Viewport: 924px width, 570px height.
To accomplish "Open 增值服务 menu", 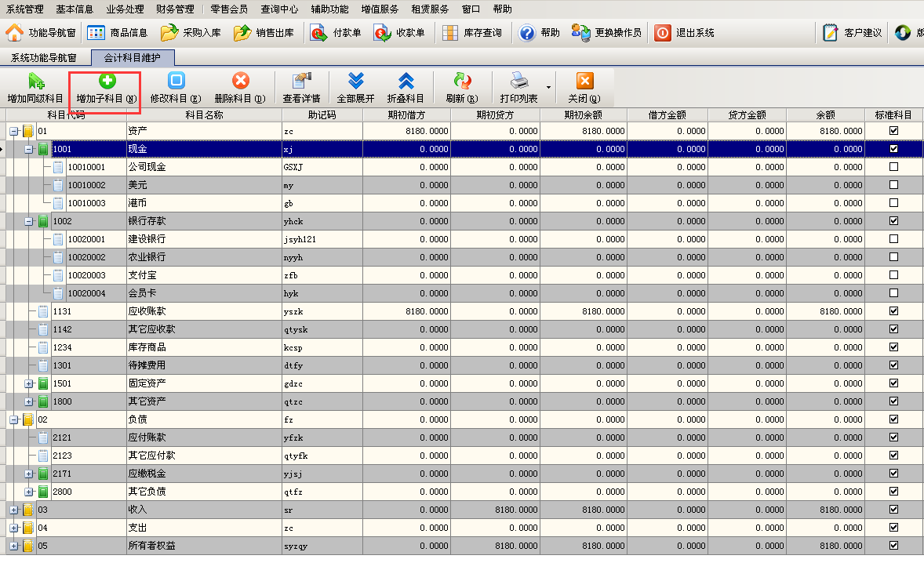I will (x=380, y=9).
